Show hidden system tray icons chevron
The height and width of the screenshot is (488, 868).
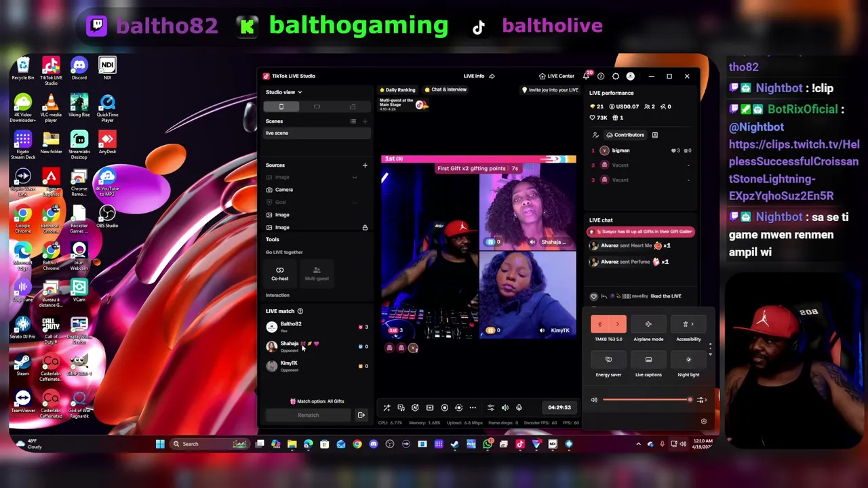tap(638, 444)
